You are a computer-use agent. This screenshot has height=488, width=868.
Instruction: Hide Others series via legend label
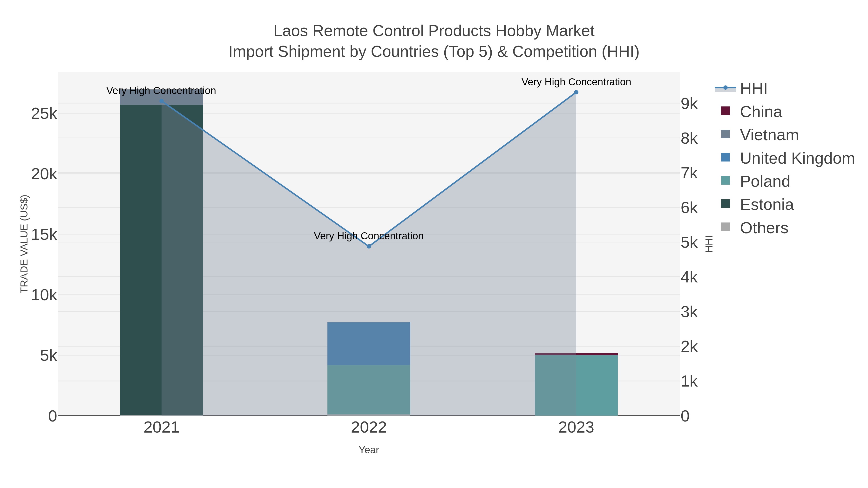(x=764, y=228)
